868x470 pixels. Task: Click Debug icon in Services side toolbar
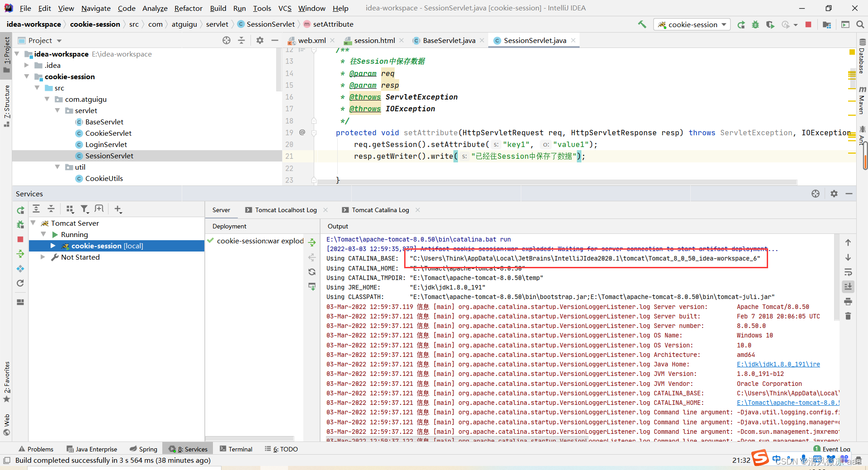click(x=20, y=224)
